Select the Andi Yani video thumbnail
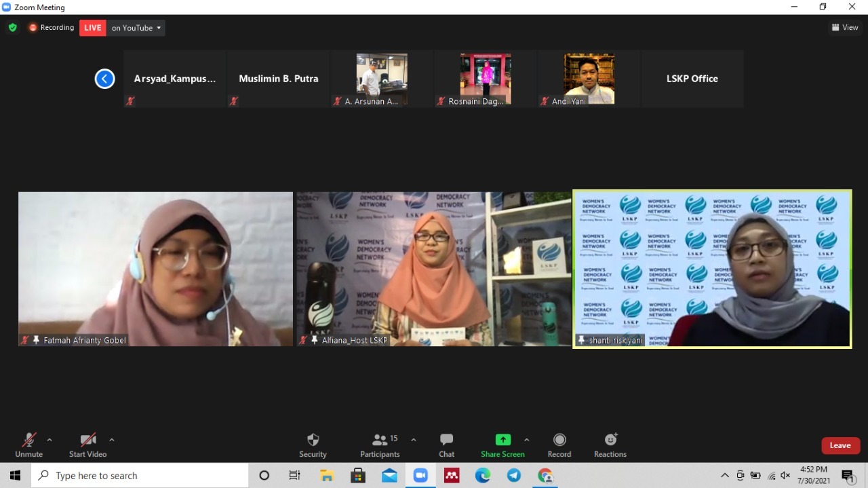This screenshot has height=488, width=868. click(x=589, y=79)
